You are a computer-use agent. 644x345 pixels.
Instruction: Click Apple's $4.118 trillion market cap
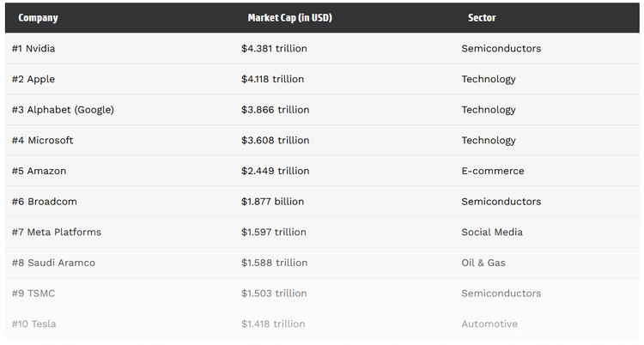[272, 79]
